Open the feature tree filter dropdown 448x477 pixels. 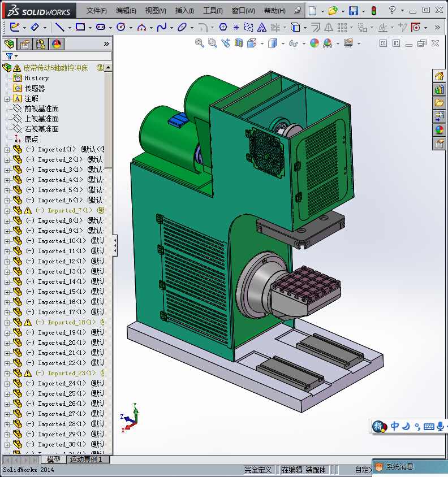click(11, 56)
